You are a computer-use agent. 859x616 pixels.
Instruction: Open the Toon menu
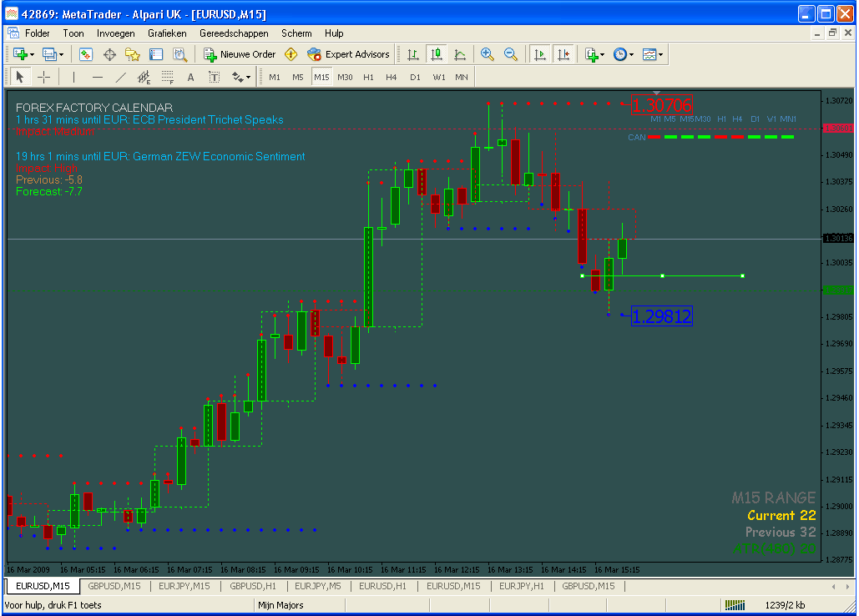click(x=73, y=33)
